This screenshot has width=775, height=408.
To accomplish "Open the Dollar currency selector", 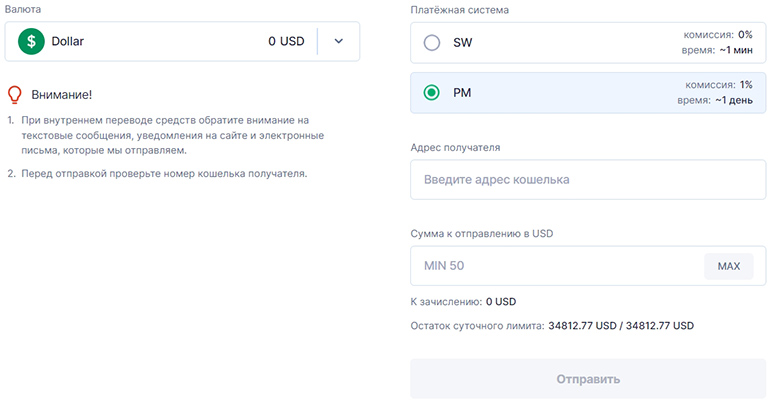I will coord(182,42).
